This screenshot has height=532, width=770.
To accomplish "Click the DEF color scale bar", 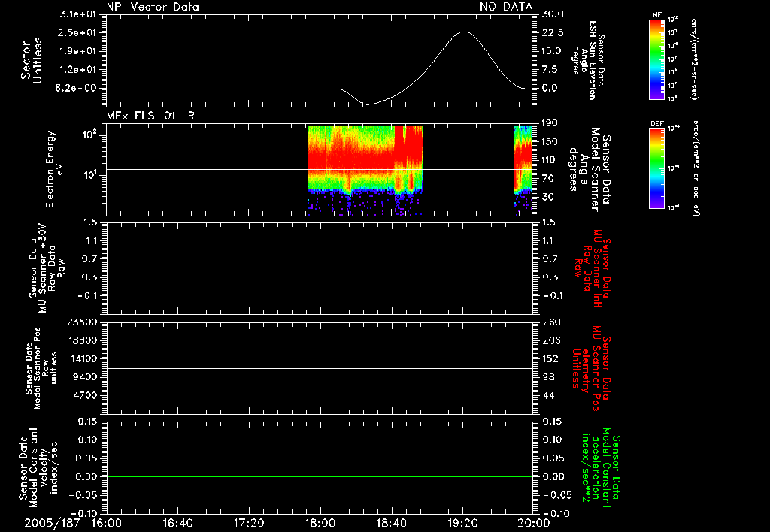I will 656,168.
